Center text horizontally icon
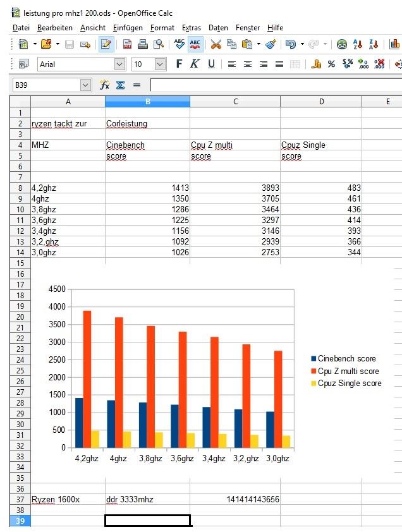The image size is (402, 532). coord(248,64)
